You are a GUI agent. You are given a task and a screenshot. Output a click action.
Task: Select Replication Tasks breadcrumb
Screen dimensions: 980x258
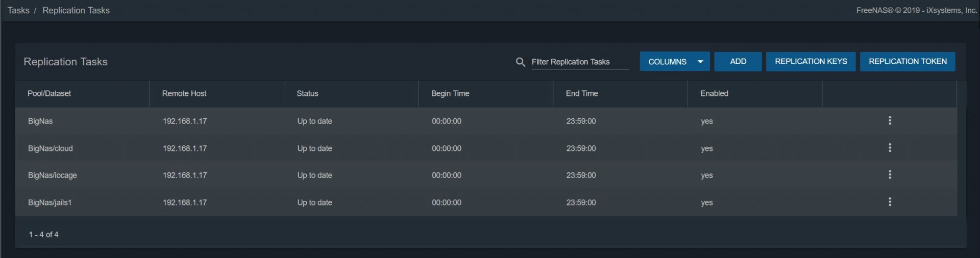(76, 10)
